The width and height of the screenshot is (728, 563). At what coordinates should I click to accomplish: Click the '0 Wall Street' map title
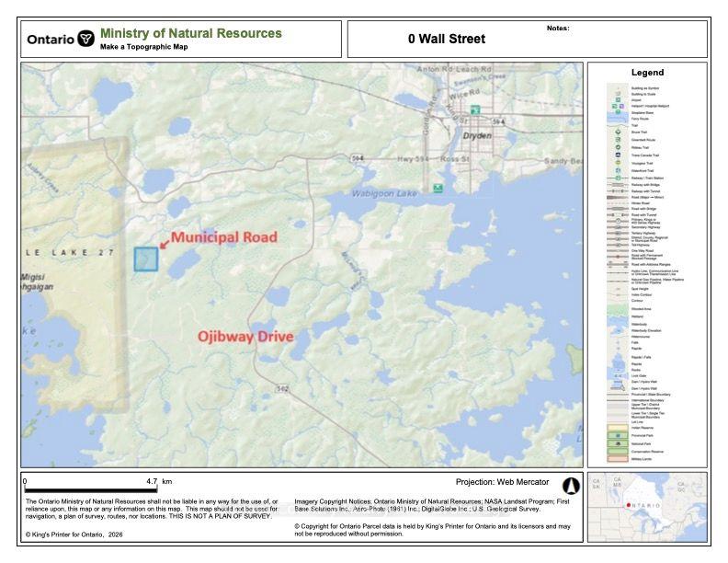447,39
